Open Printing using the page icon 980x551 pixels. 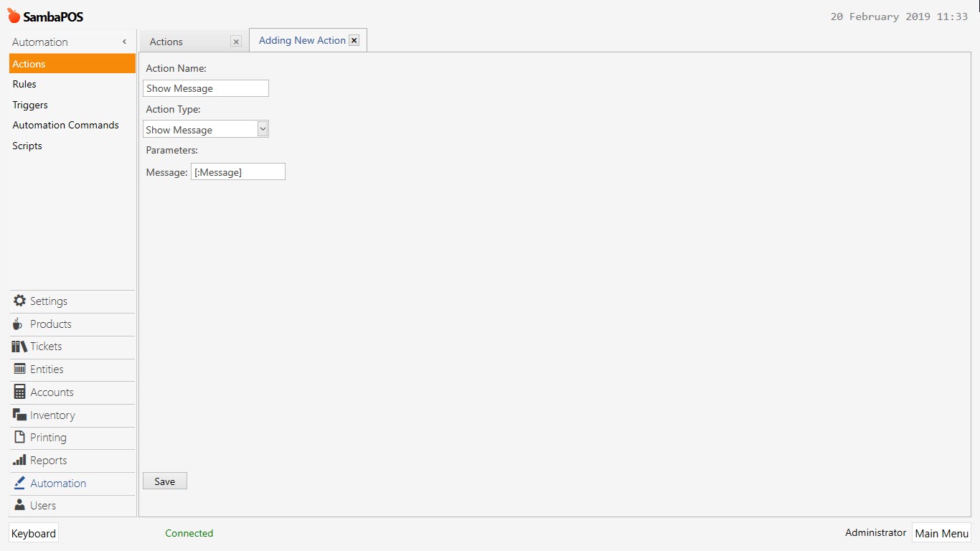18,438
